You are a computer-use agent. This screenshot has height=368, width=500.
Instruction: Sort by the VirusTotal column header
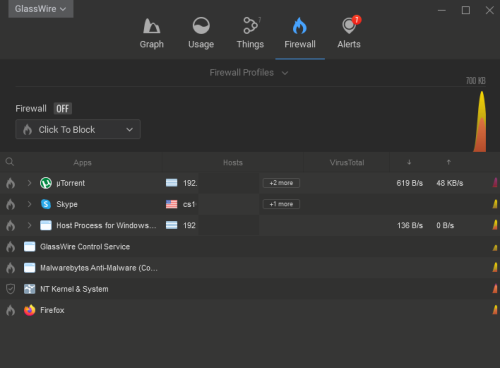(x=347, y=163)
